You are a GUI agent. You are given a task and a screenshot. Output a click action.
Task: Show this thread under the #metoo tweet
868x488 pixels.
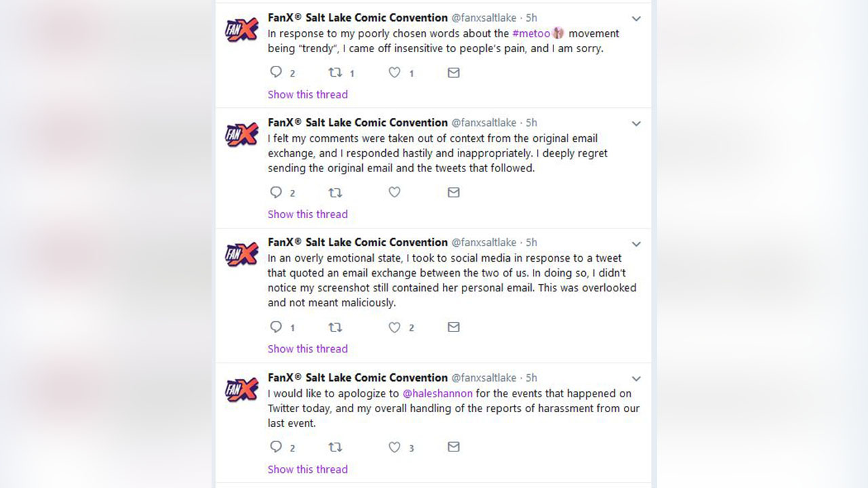307,94
